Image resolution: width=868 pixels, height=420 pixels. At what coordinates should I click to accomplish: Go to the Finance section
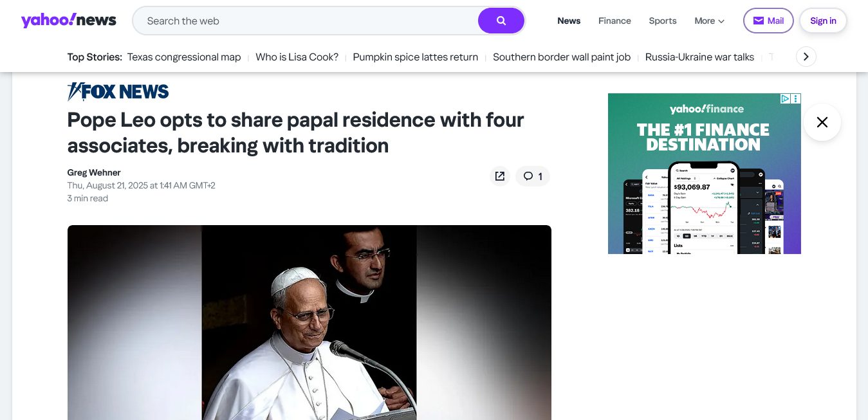[614, 21]
